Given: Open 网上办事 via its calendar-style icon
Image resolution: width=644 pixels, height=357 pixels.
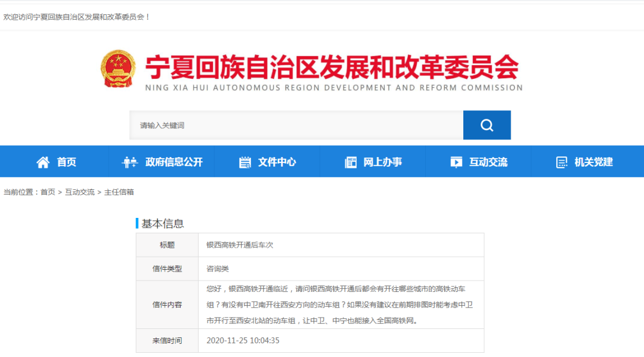Looking at the screenshot, I should pos(350,161).
